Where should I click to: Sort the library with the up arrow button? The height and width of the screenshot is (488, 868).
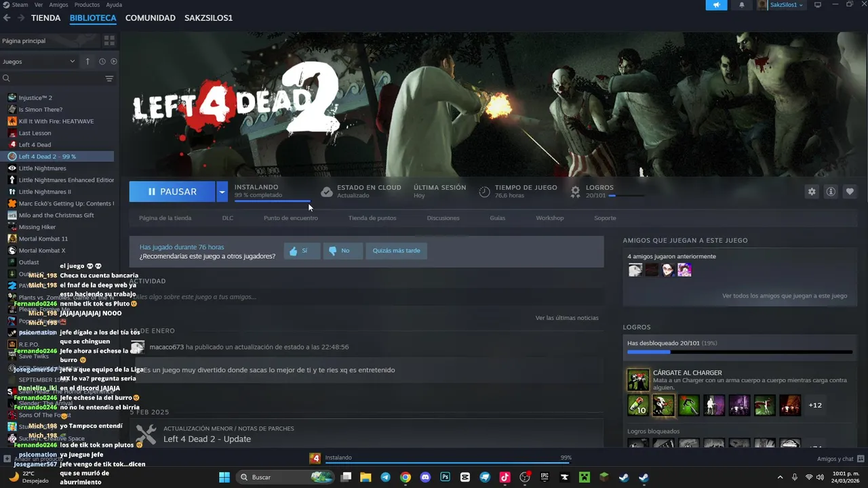(x=87, y=62)
